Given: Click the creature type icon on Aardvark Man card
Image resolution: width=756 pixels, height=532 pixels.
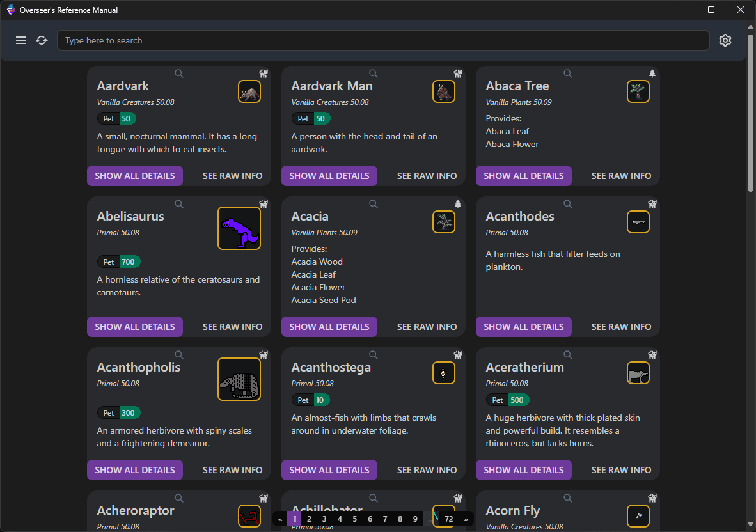Looking at the screenshot, I should [x=458, y=74].
